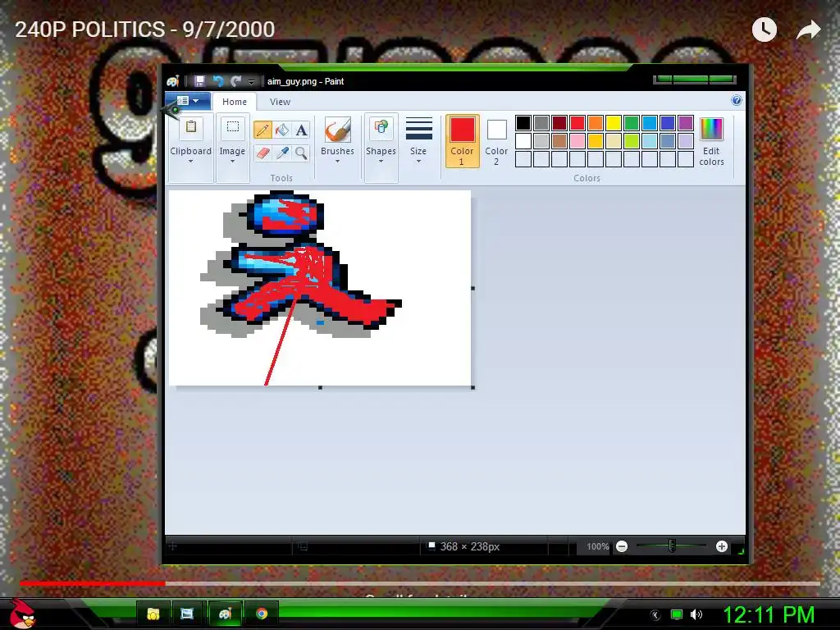
Task: Switch to the View ribbon tab
Action: tap(281, 102)
